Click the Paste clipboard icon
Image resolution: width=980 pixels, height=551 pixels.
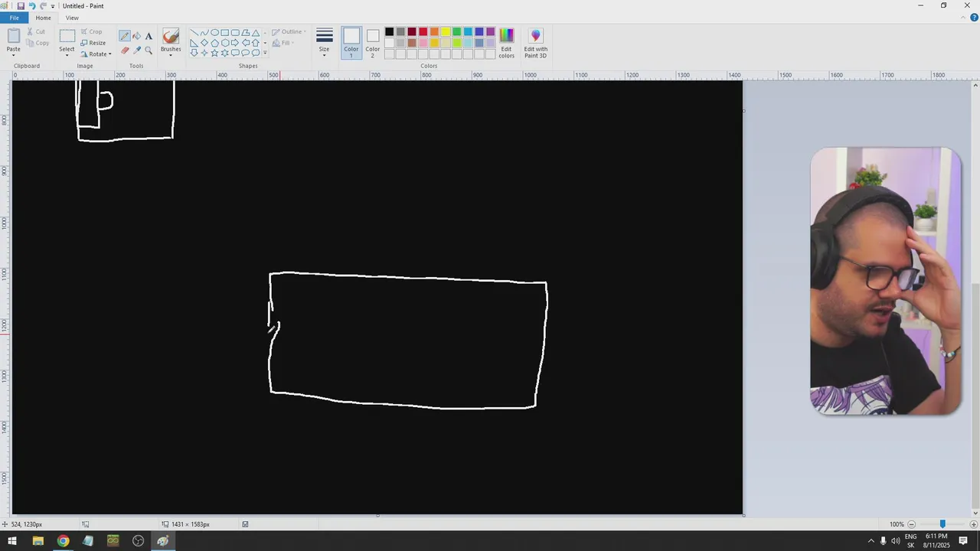point(14,36)
